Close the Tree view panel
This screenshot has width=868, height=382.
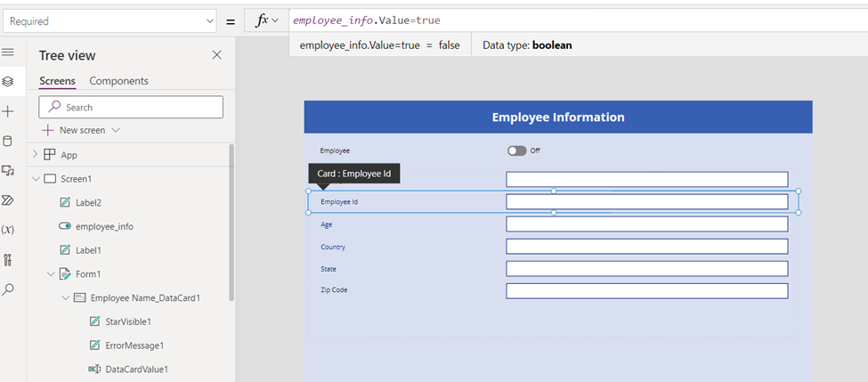pyautogui.click(x=217, y=55)
